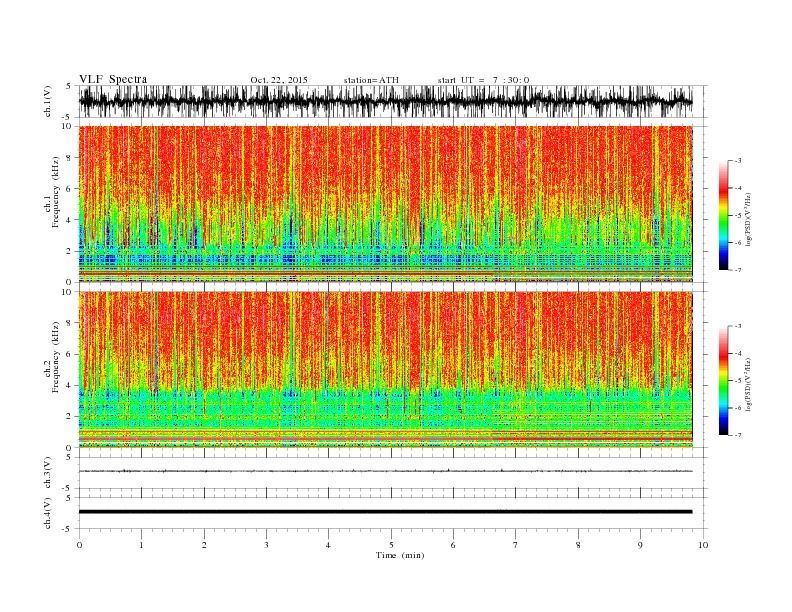Click the "10" minute tick on time axis
Image resolution: width=792 pixels, height=612 pixels.
703,545
